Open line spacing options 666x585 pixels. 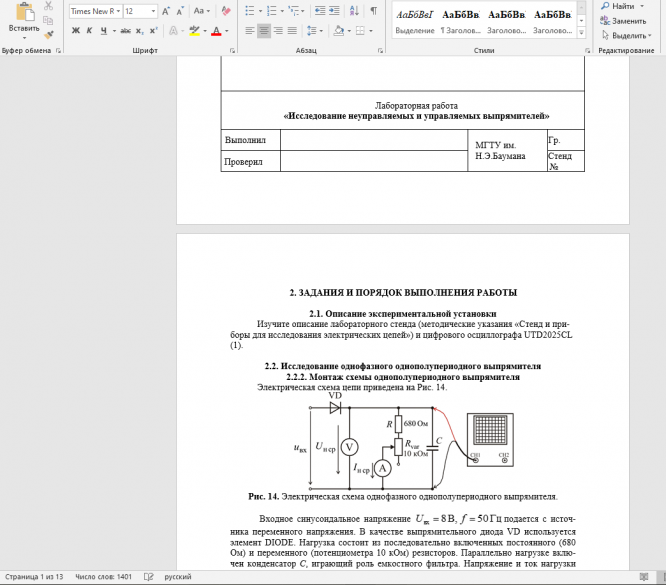pos(312,31)
